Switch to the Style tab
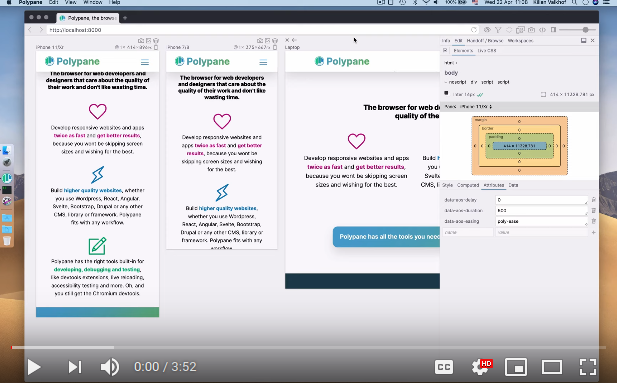 pos(447,185)
